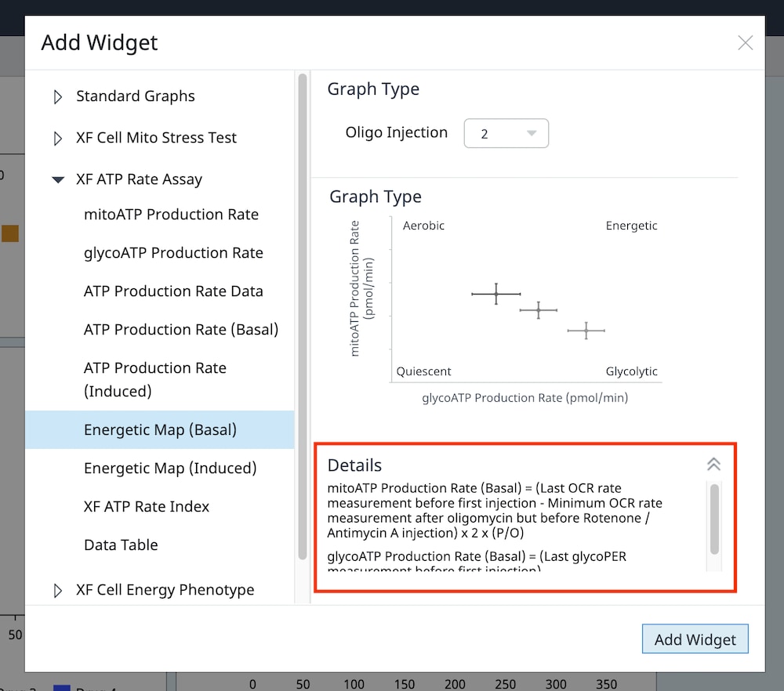Select ATP Production Rate (Basal)
The image size is (784, 691).
pos(181,330)
